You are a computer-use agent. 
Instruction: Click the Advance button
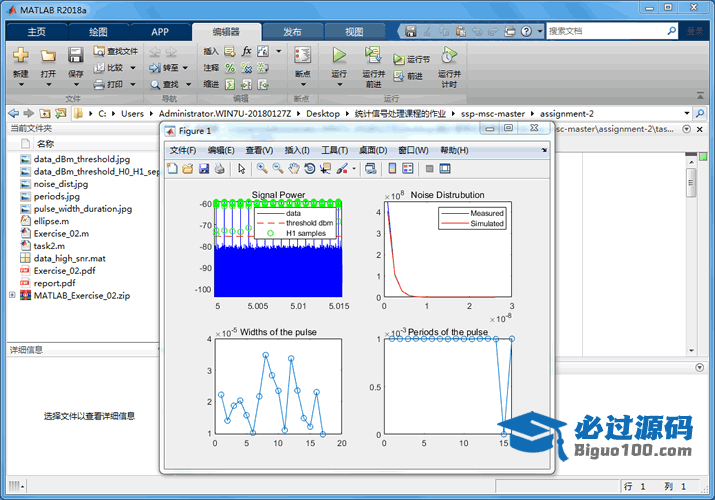(x=409, y=76)
